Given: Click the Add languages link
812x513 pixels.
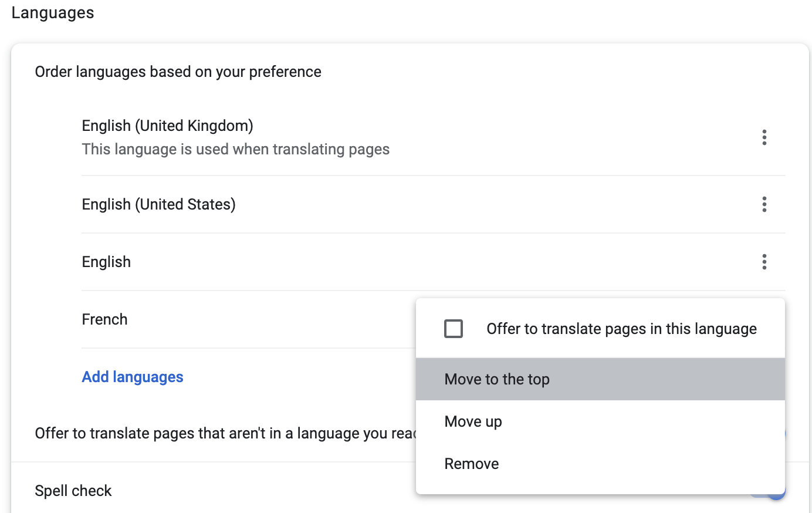Looking at the screenshot, I should [133, 377].
